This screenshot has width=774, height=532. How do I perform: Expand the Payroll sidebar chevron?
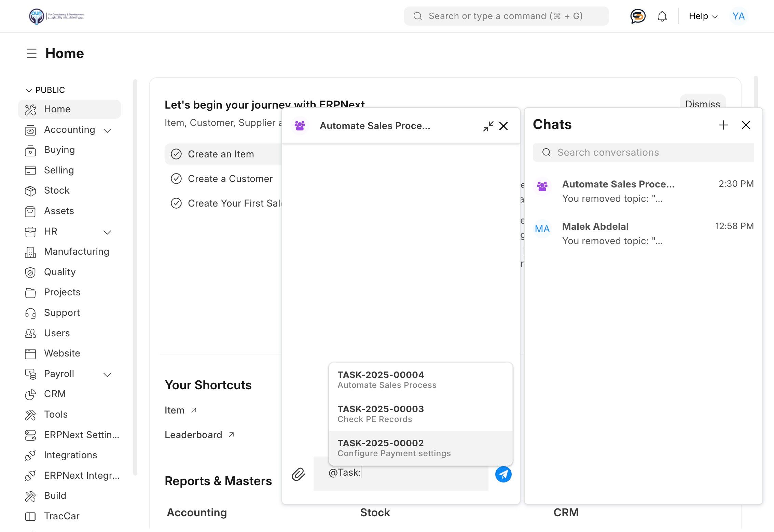[x=107, y=375]
